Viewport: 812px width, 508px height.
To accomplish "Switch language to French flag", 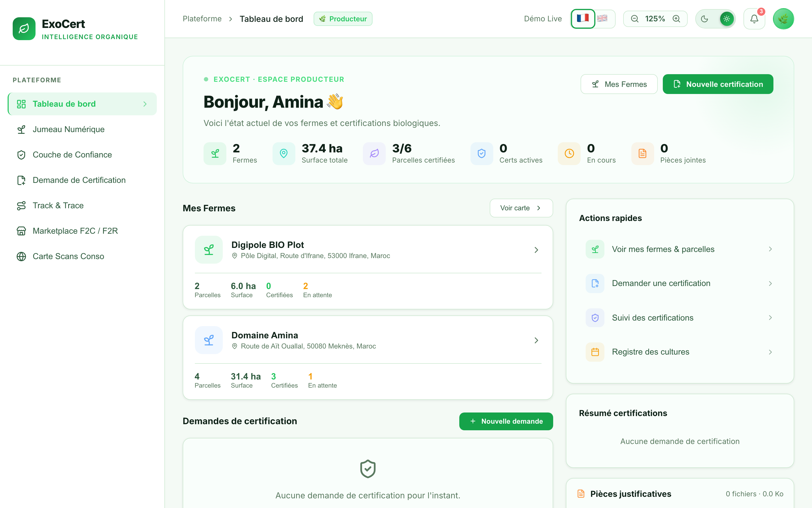I will tap(583, 19).
